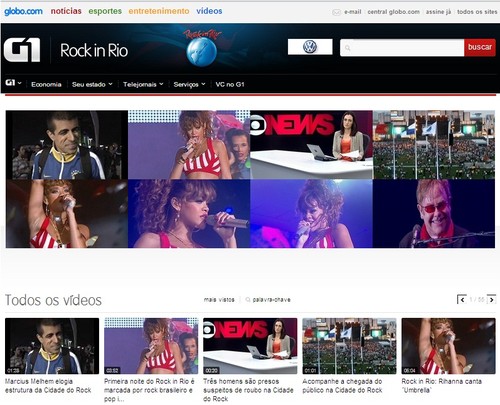Click the todos os sites link
Screen dimensions: 500x405
tap(477, 12)
